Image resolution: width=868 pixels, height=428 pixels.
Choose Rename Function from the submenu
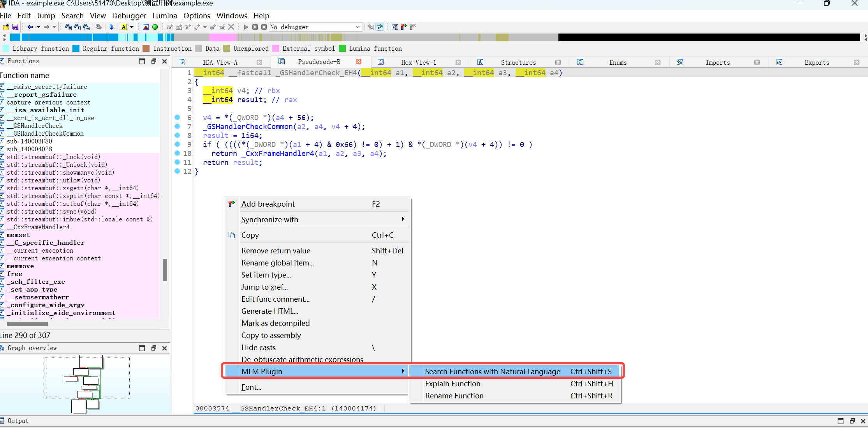[x=514, y=396]
